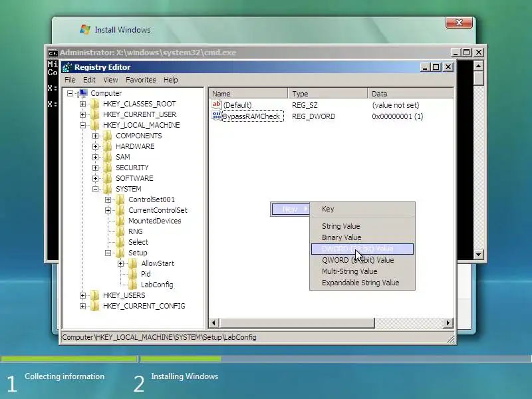Click the MountedDevices folder icon
532x399 pixels.
coord(120,221)
